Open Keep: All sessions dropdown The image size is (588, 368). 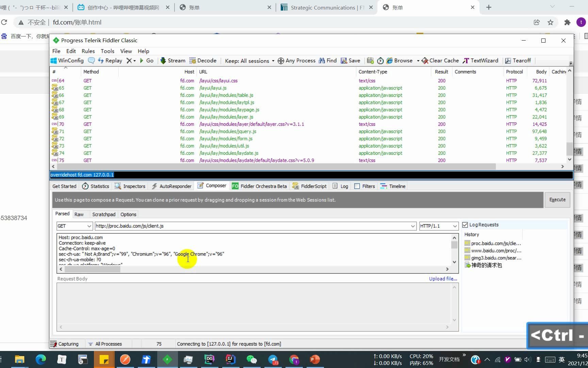tap(249, 61)
